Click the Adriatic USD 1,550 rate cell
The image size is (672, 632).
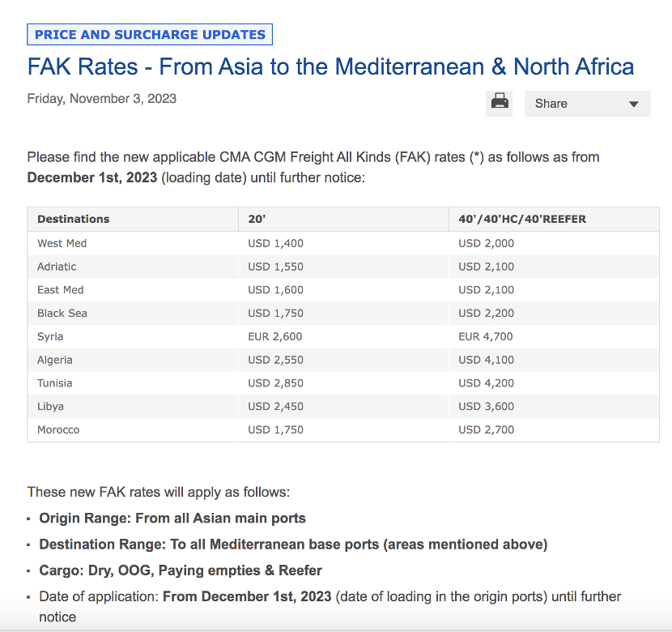tap(275, 267)
